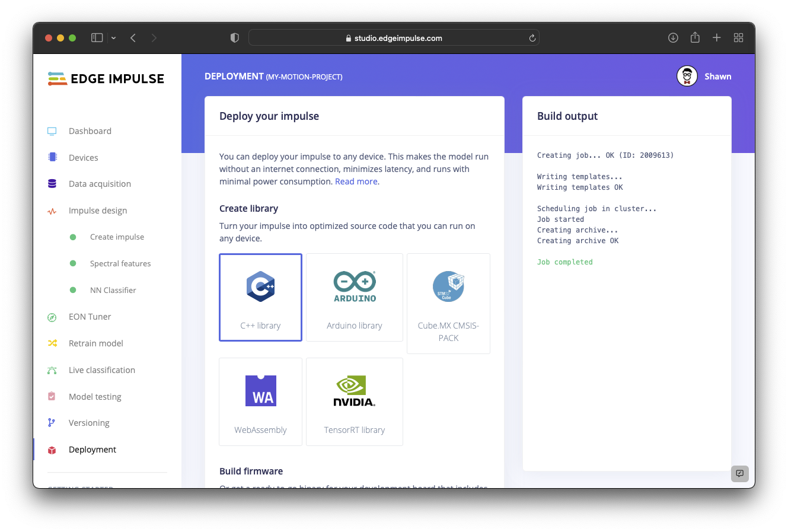Click the Build firmware heading
Screen dimensions: 788x532
[251, 472]
